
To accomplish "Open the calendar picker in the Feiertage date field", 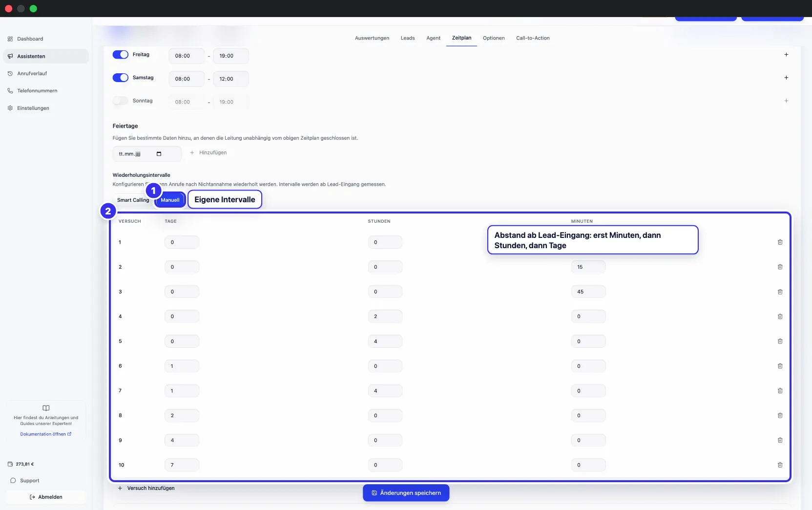I will (x=159, y=154).
